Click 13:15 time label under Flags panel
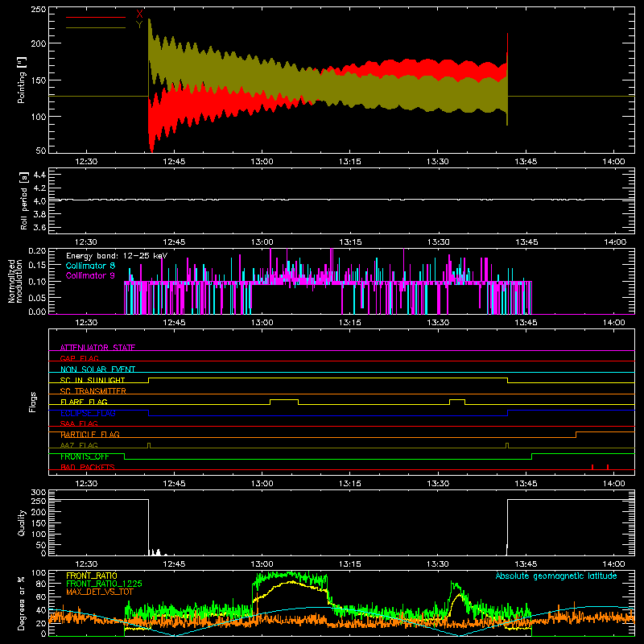 pyautogui.click(x=350, y=484)
